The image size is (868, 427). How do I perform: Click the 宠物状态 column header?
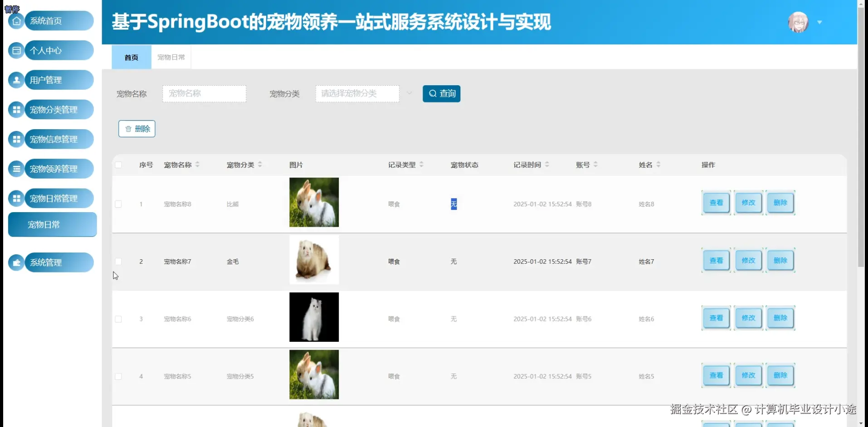coord(464,165)
